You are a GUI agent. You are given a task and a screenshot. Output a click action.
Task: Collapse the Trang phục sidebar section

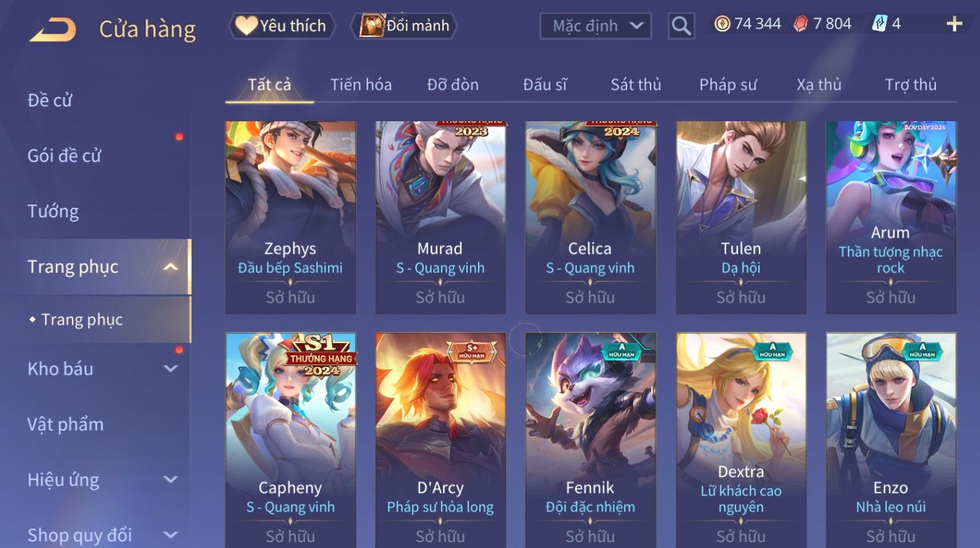pyautogui.click(x=171, y=267)
